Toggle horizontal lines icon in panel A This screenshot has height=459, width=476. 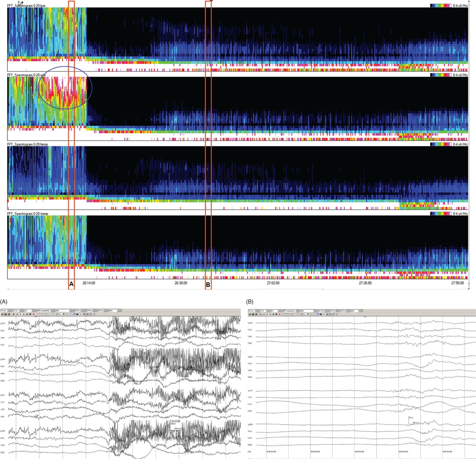(57, 314)
